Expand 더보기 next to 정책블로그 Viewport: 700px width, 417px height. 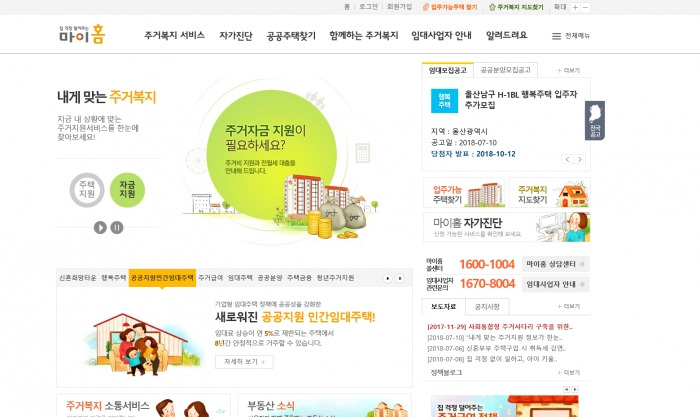(x=568, y=372)
